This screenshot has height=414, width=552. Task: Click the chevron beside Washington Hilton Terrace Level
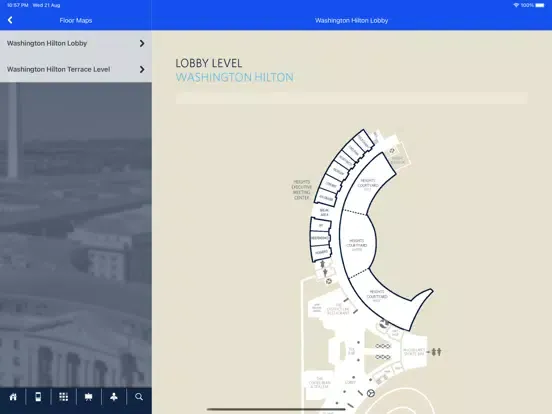[x=142, y=69]
